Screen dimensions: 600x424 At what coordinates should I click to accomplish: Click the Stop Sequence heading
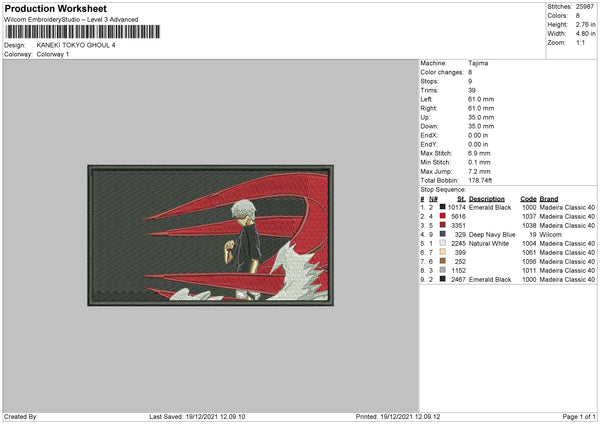tap(443, 190)
